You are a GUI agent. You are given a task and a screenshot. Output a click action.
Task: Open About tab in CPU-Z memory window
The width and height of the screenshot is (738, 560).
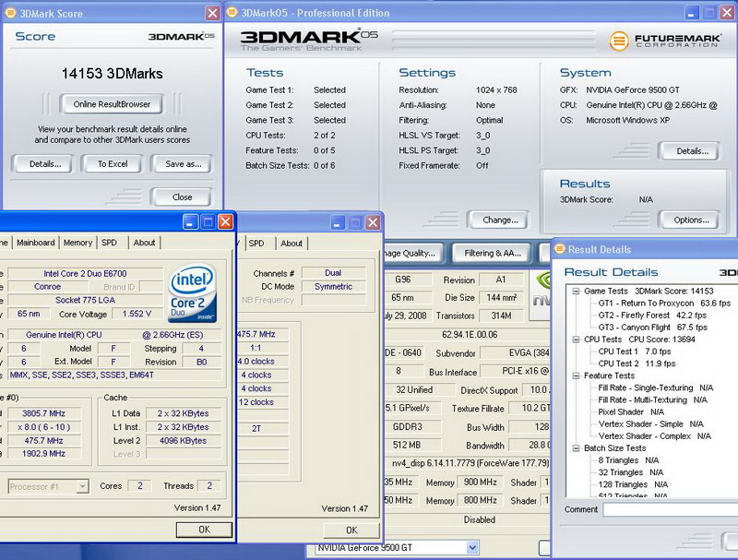coord(292,244)
